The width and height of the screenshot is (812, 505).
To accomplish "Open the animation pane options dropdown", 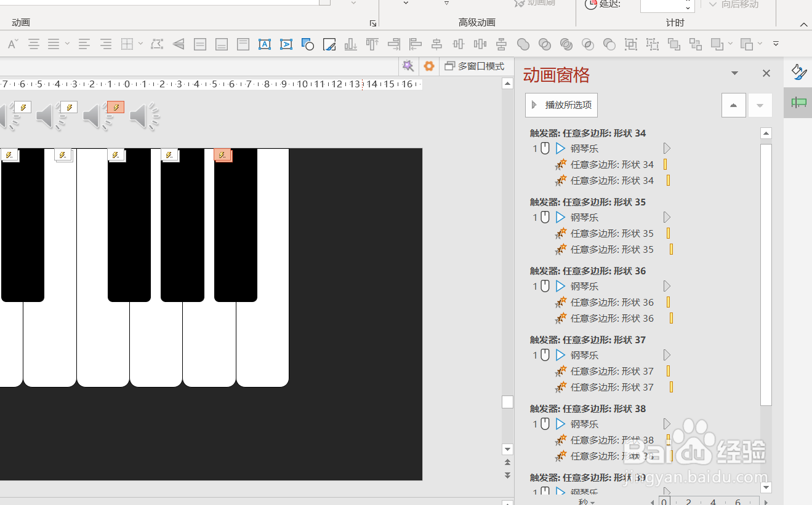I will click(734, 73).
